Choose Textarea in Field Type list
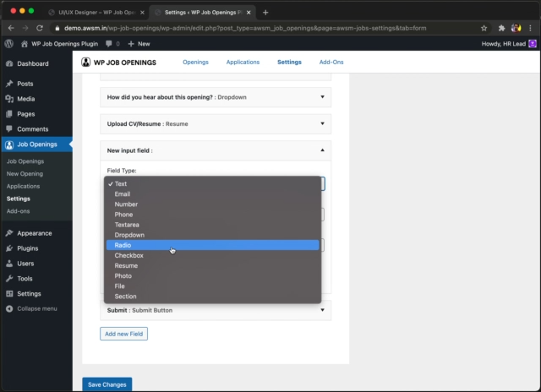This screenshot has width=541, height=392. (212, 225)
